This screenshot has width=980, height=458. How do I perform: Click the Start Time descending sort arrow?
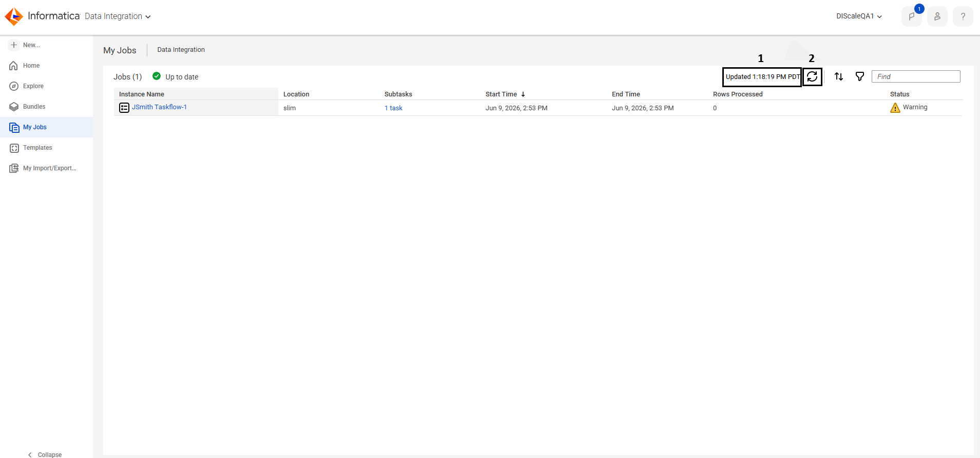(523, 94)
